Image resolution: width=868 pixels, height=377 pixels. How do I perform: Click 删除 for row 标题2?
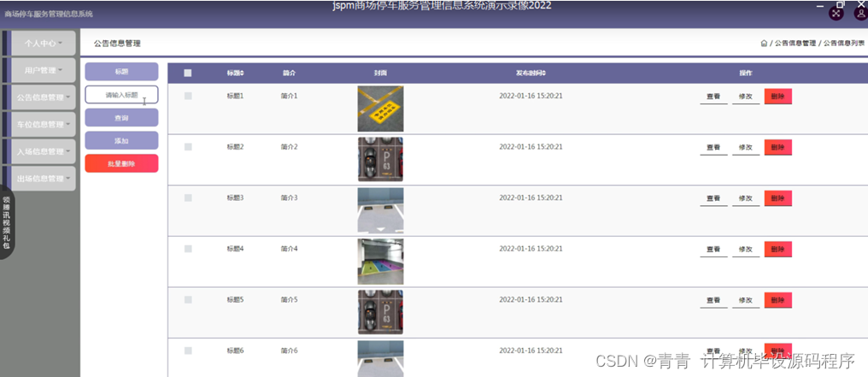[x=777, y=147]
